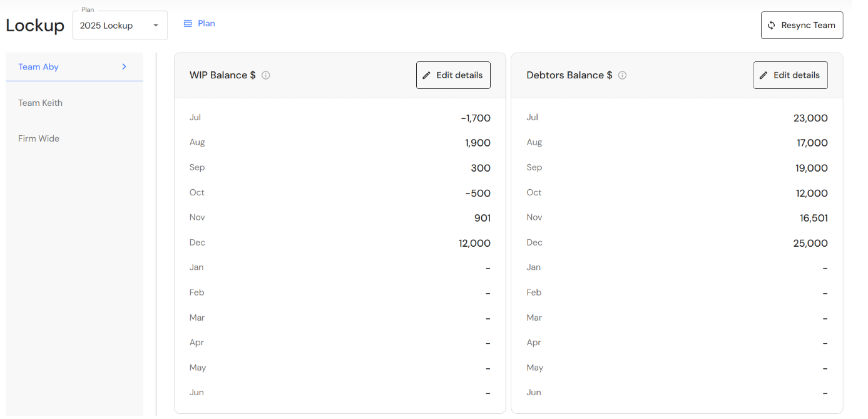Edit details for Debtors Balance
The image size is (868, 419).
(x=790, y=75)
